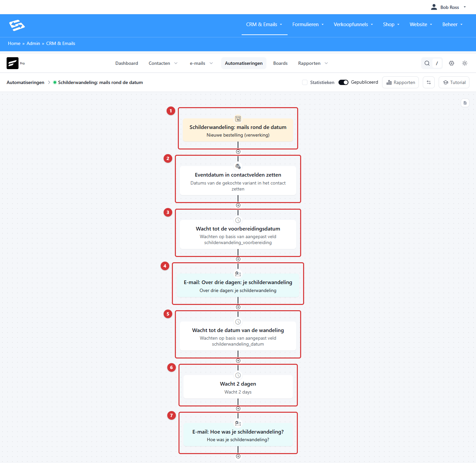Open the Beheer dropdown menu

pyautogui.click(x=453, y=24)
